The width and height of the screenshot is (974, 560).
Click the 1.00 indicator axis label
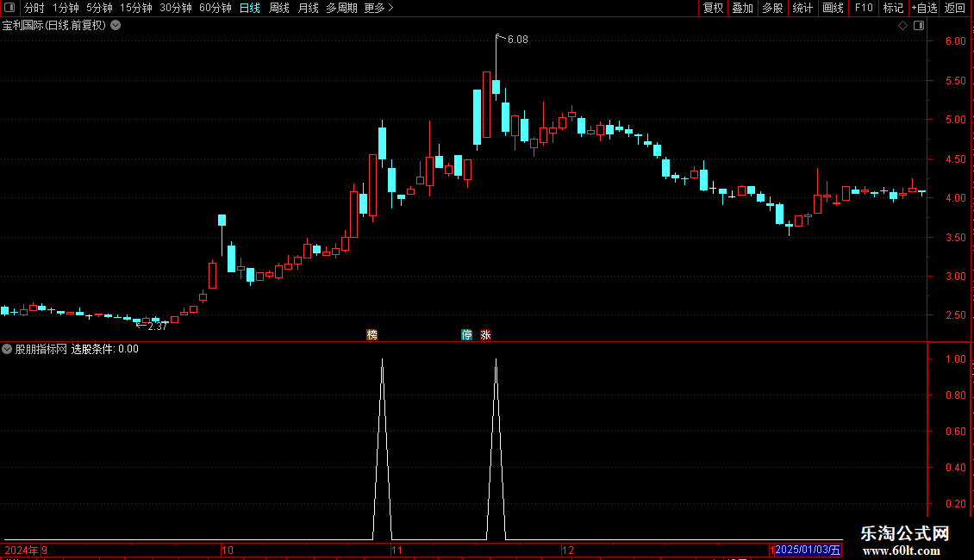(955, 359)
